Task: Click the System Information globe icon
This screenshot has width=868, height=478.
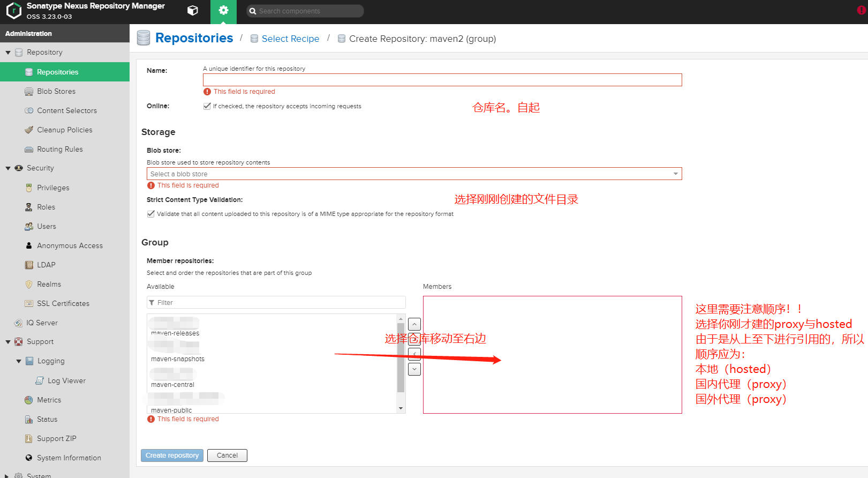Action: pyautogui.click(x=29, y=458)
